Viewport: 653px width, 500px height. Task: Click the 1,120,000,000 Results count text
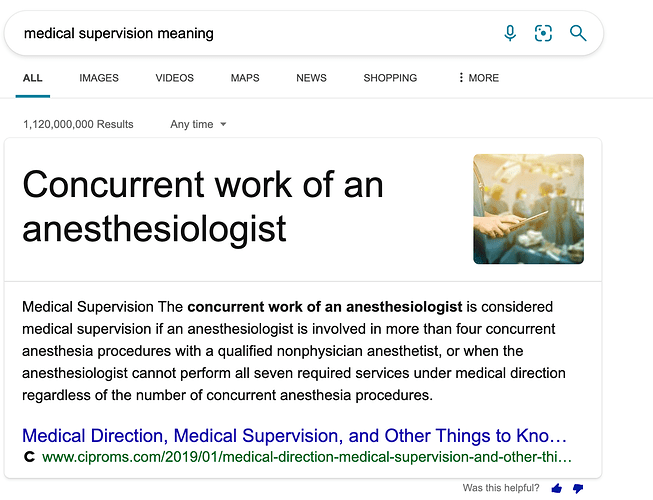coord(77,124)
